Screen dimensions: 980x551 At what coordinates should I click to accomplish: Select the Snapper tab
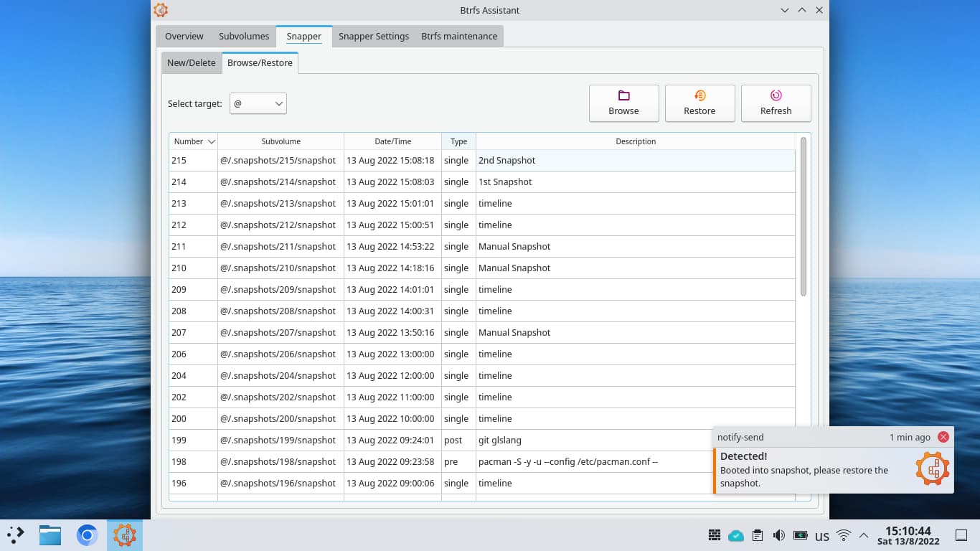point(304,36)
